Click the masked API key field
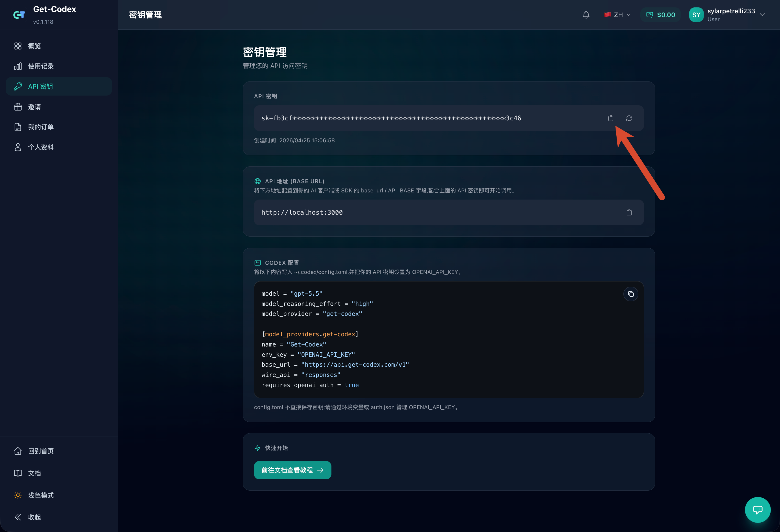The image size is (780, 532). pos(449,118)
